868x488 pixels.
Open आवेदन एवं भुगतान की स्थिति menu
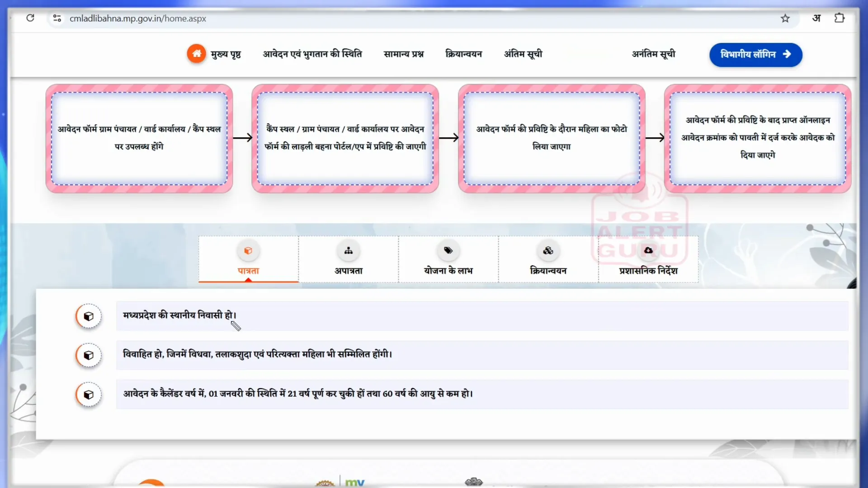click(x=312, y=54)
